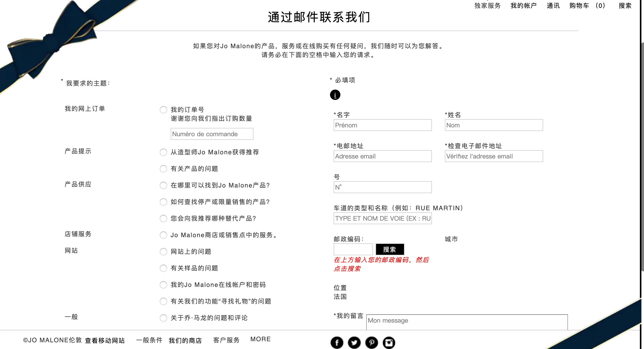Open the 我们的商店 footer link
Screen dimensions: 644x349
tap(185, 340)
